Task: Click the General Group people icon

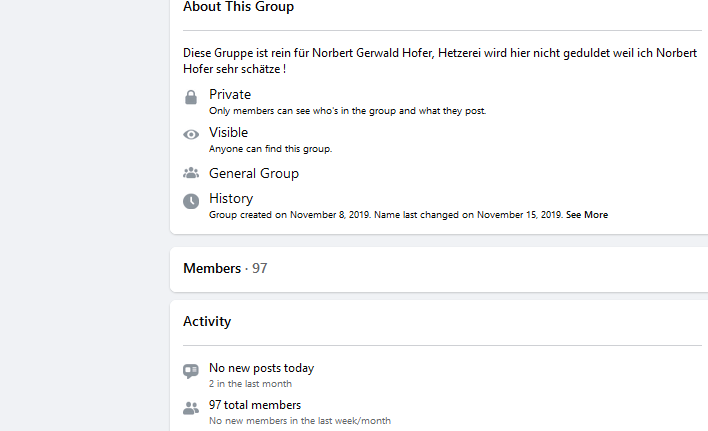Action: (x=191, y=173)
